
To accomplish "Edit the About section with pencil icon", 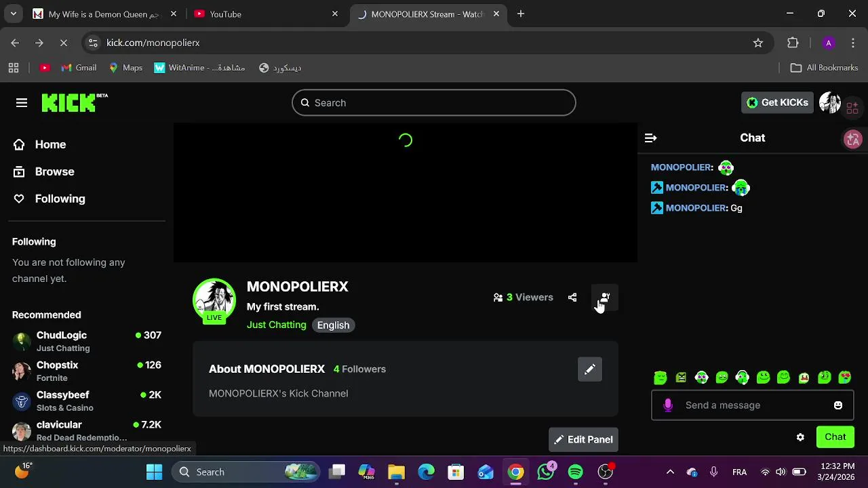I will click(x=590, y=369).
